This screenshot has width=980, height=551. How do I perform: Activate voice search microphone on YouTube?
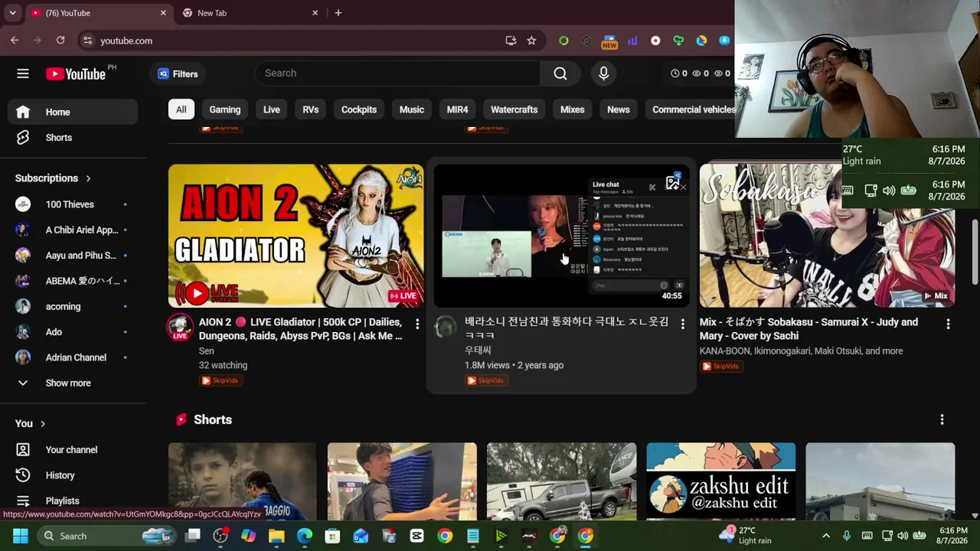pos(603,73)
